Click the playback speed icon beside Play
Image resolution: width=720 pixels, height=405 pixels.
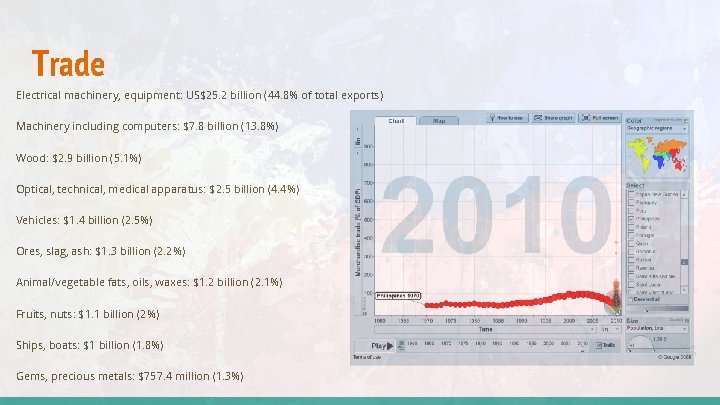coord(401,345)
